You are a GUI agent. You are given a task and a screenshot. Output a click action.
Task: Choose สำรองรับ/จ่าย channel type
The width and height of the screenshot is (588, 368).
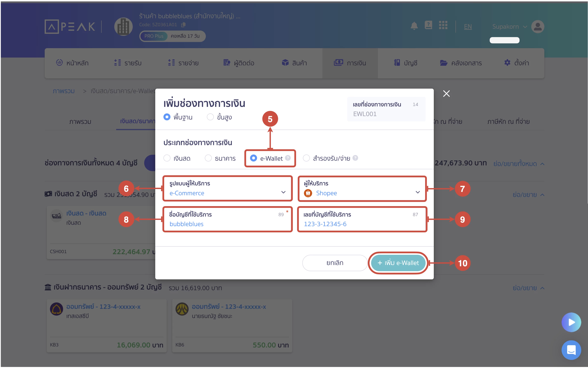tap(306, 158)
